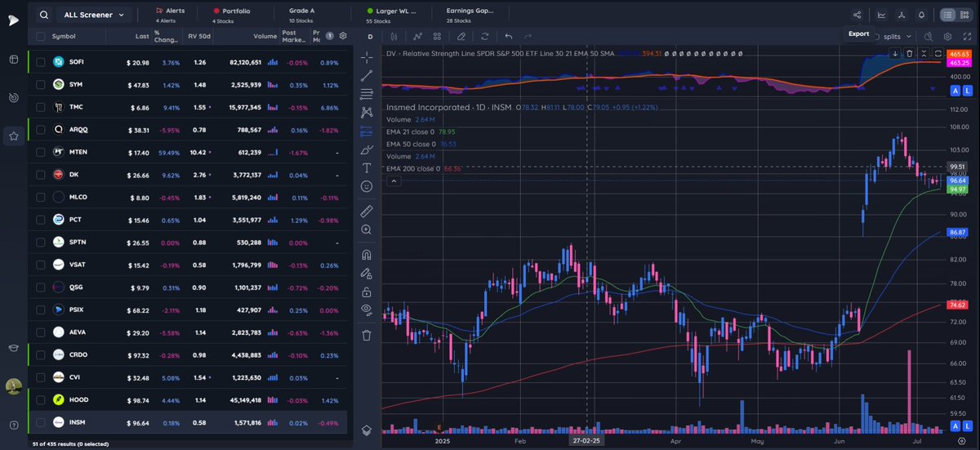This screenshot has width=980, height=450.
Task: Open the splits dropdown
Action: click(x=897, y=36)
